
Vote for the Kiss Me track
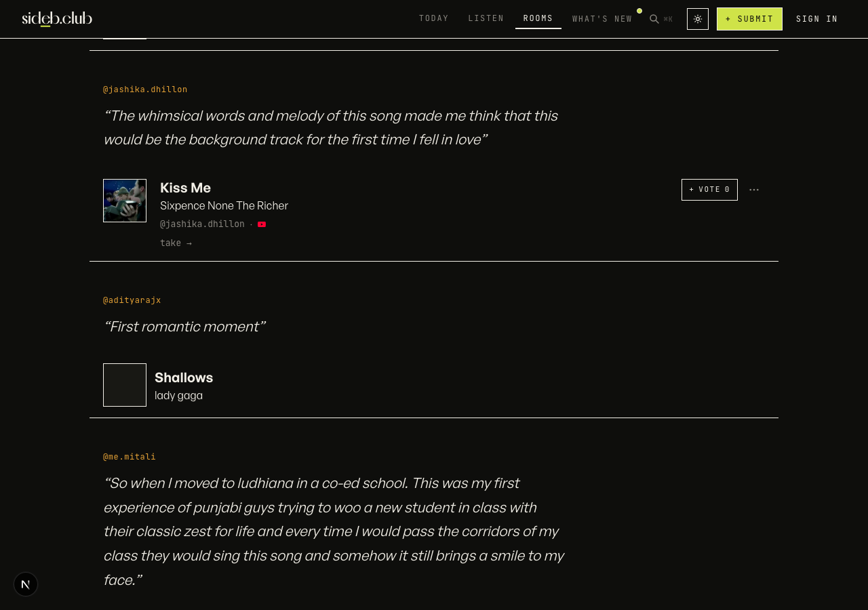click(x=709, y=190)
